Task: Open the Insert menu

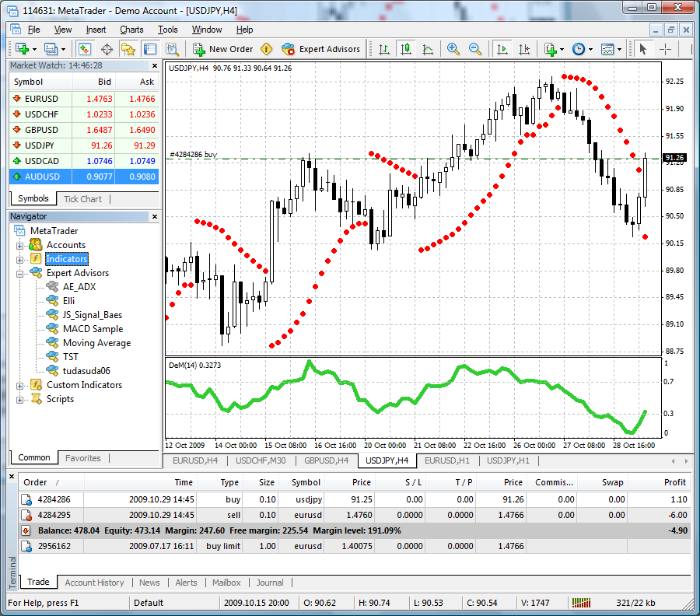Action: pos(96,30)
